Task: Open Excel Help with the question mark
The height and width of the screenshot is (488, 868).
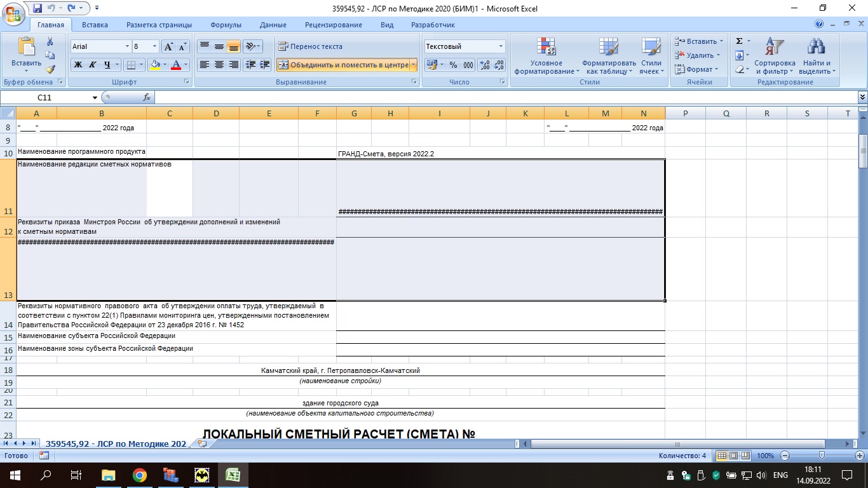Action: tap(820, 24)
